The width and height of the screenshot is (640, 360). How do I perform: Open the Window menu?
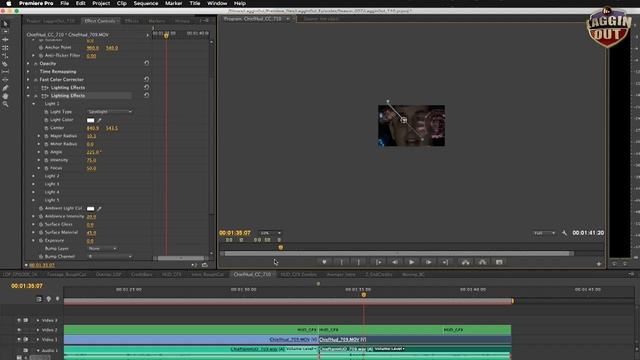(217, 3)
